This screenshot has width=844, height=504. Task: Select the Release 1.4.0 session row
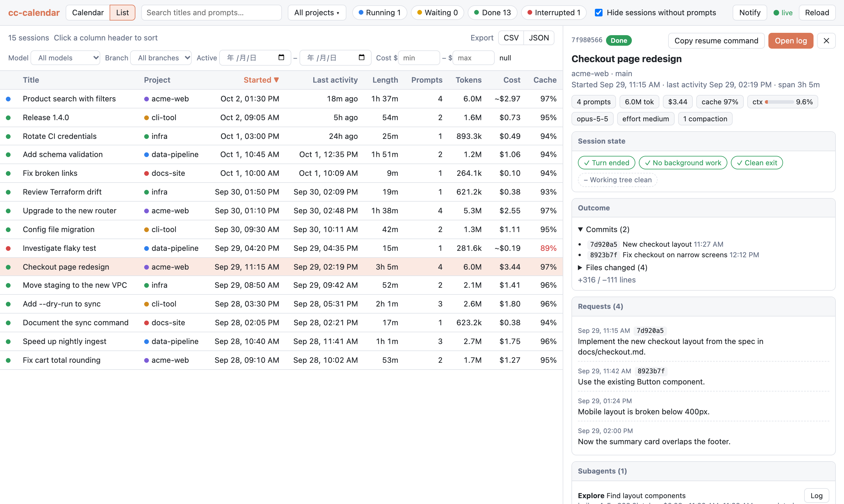[x=281, y=118]
